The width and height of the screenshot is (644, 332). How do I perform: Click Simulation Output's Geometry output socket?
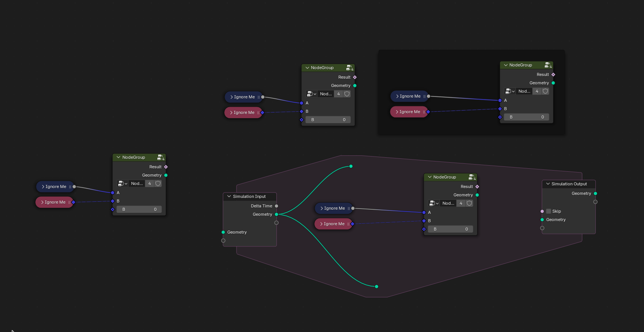[595, 193]
